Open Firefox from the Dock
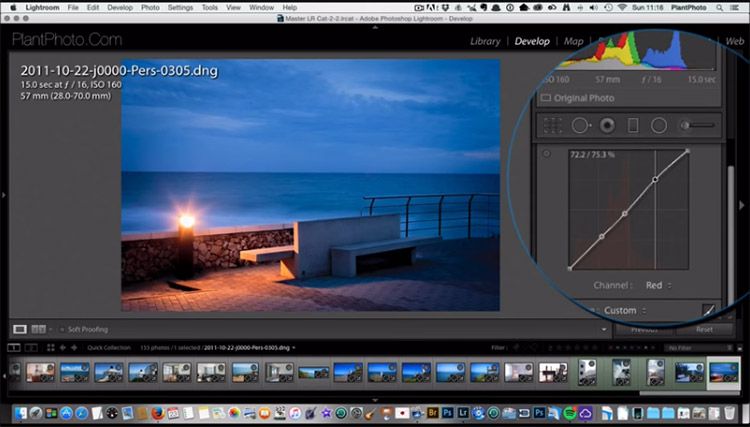The height and width of the screenshot is (427, 750). pyautogui.click(x=157, y=413)
